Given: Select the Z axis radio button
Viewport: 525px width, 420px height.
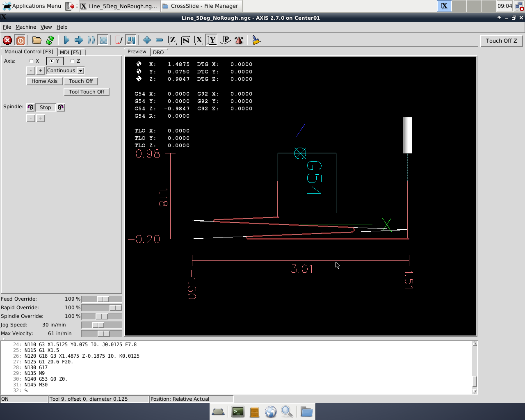Looking at the screenshot, I should pos(73,61).
